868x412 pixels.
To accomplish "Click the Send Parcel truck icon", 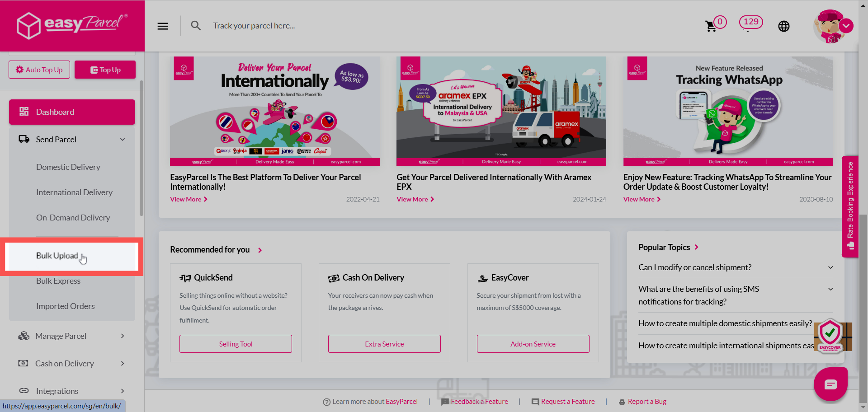I will pos(24,139).
